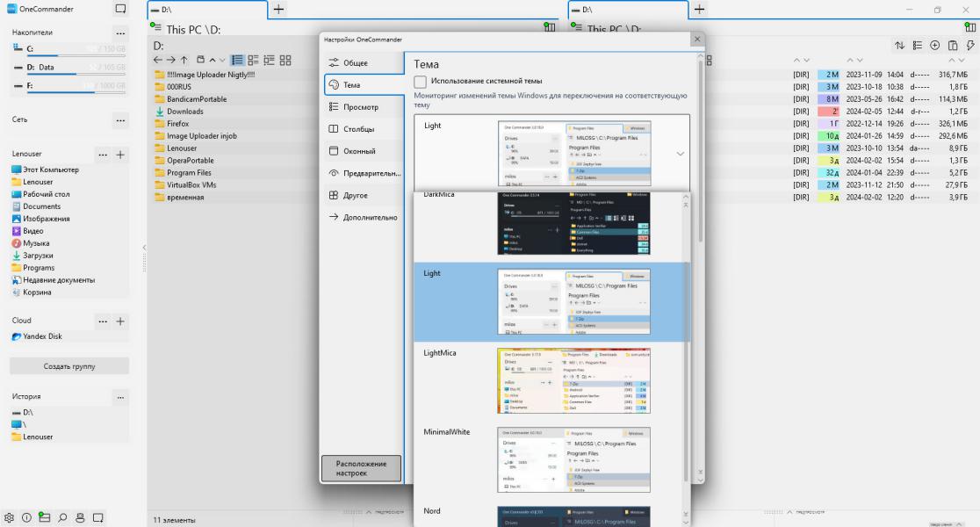
Task: Select drive F: in Накопители
Action: point(68,86)
